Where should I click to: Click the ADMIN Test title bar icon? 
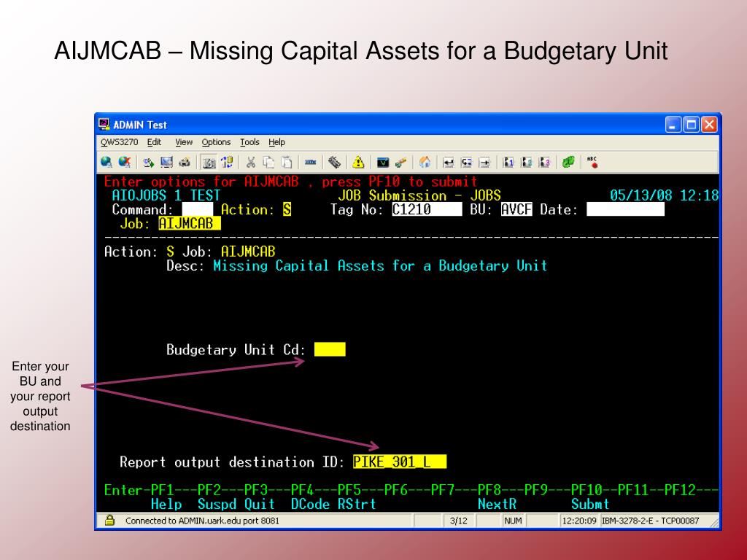(x=104, y=124)
